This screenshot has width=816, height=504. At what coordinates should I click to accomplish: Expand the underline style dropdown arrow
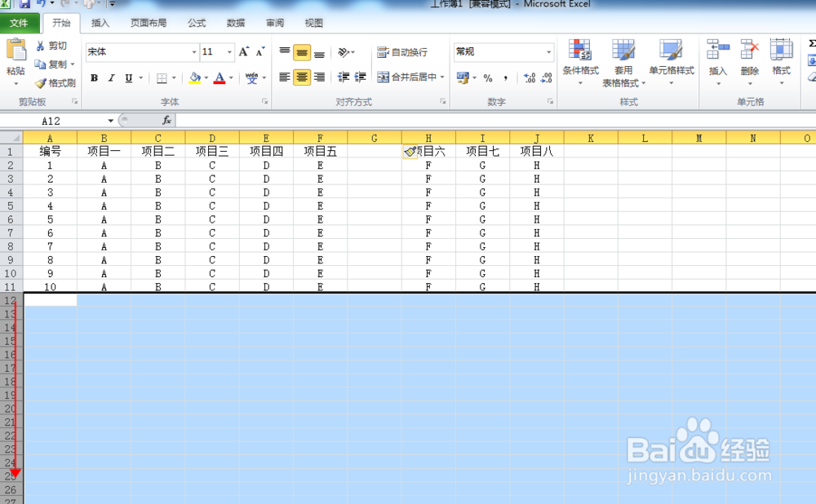[140, 78]
